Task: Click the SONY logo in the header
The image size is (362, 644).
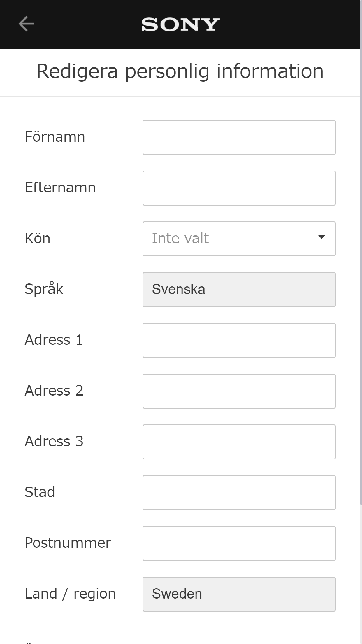Action: (180, 24)
